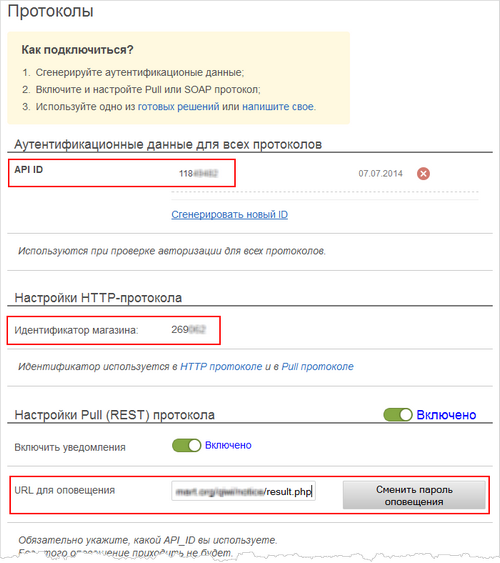Click the API ID label

pos(28,169)
